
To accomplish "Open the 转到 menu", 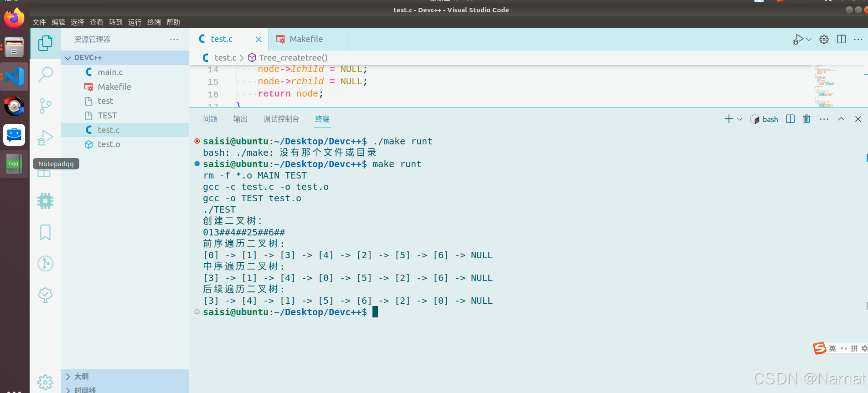I will point(116,22).
